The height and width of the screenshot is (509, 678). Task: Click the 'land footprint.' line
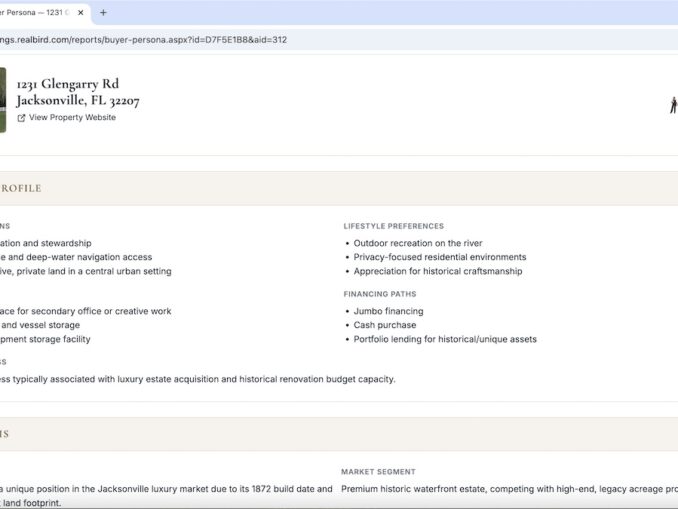click(30, 503)
